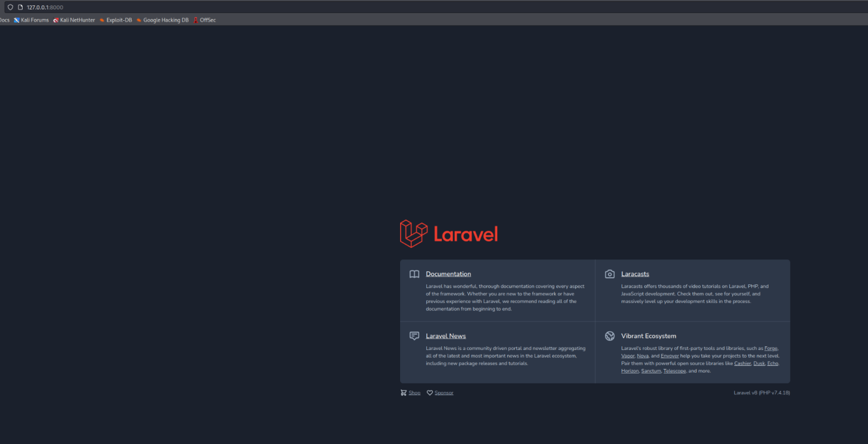The image size is (868, 444).
Task: Click the Documentation book icon
Action: (x=414, y=274)
